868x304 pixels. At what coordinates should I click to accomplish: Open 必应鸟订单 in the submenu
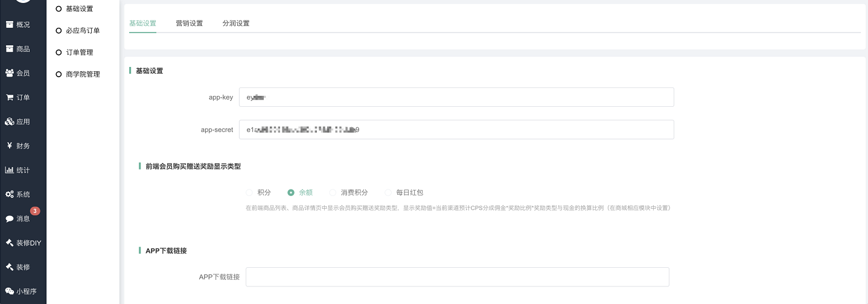(83, 31)
